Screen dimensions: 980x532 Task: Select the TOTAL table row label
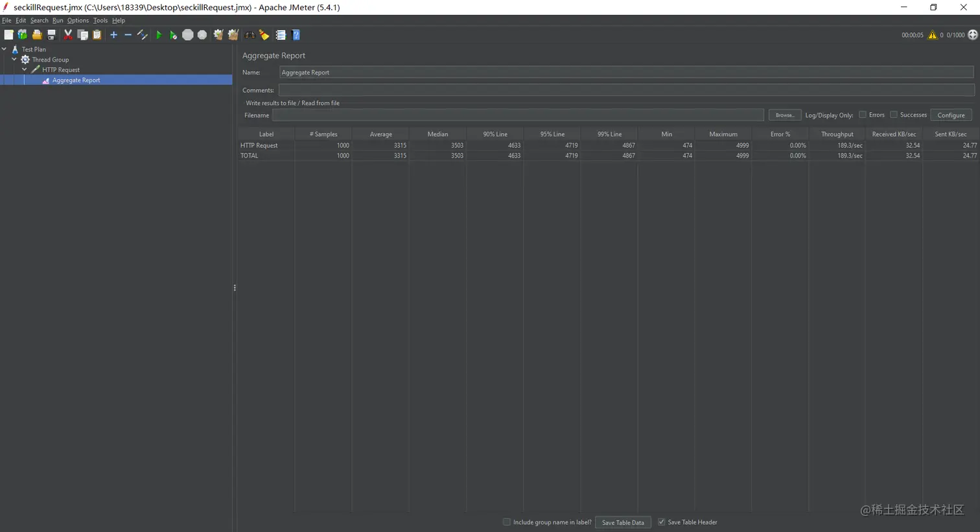coord(249,156)
